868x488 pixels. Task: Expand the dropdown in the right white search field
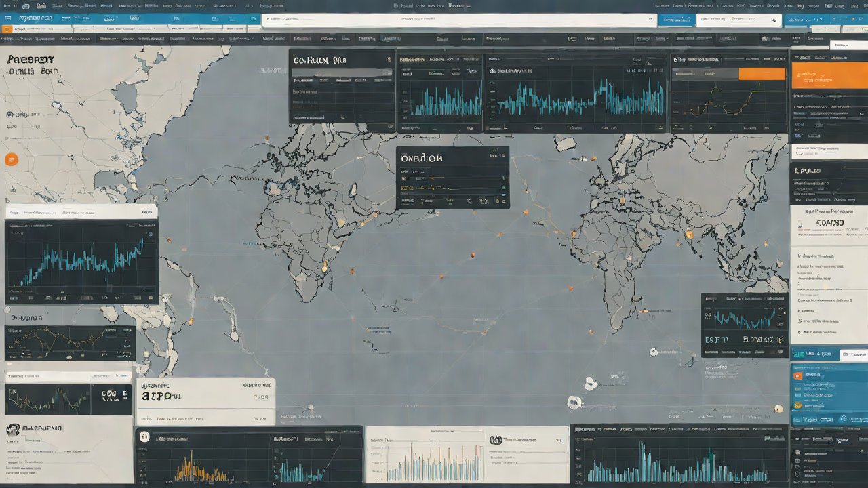click(773, 20)
